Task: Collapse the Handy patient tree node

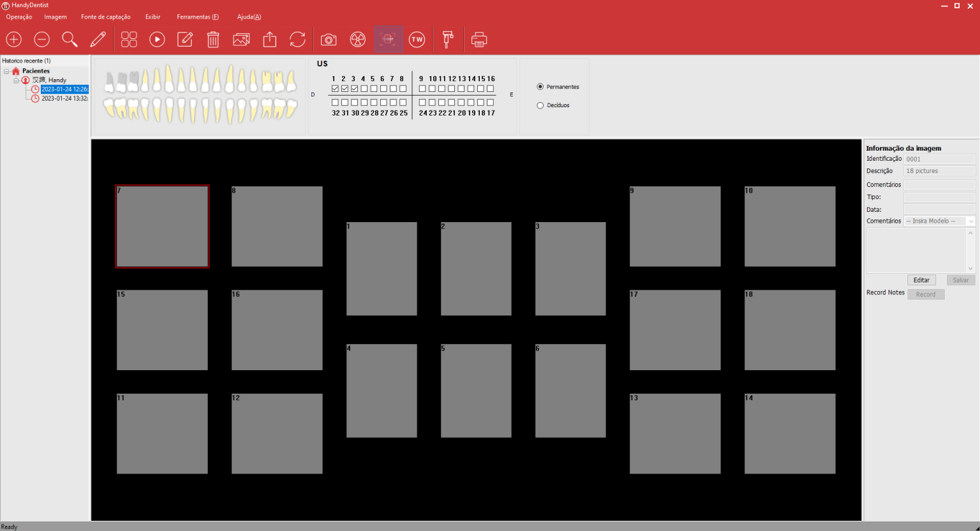Action: 16,80
